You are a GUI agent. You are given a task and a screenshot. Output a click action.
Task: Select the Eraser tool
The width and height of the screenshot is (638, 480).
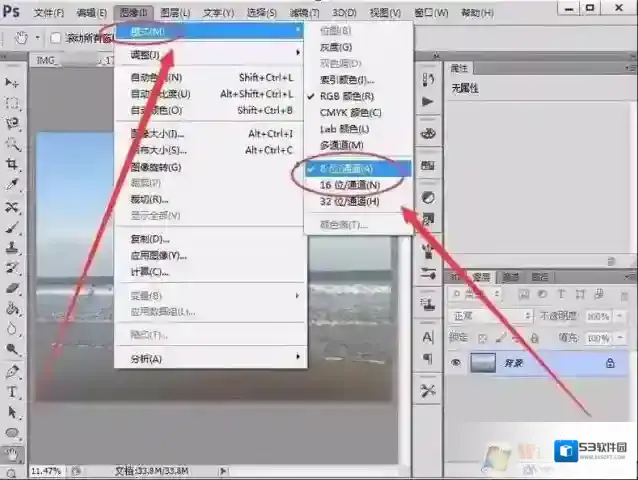13,288
